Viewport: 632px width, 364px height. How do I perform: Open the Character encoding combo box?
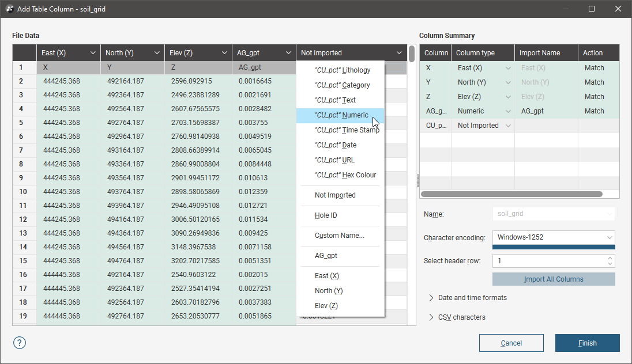[553, 237]
